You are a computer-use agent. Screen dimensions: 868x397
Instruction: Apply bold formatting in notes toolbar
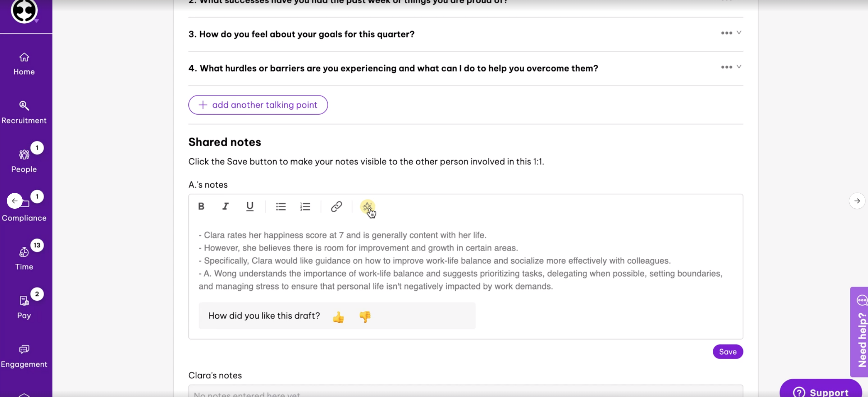pos(201,206)
